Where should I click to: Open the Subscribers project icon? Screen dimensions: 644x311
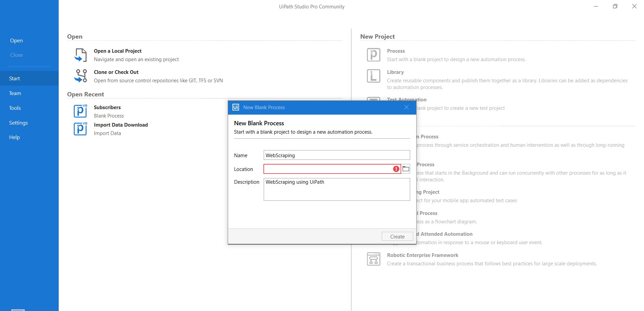[x=80, y=111]
